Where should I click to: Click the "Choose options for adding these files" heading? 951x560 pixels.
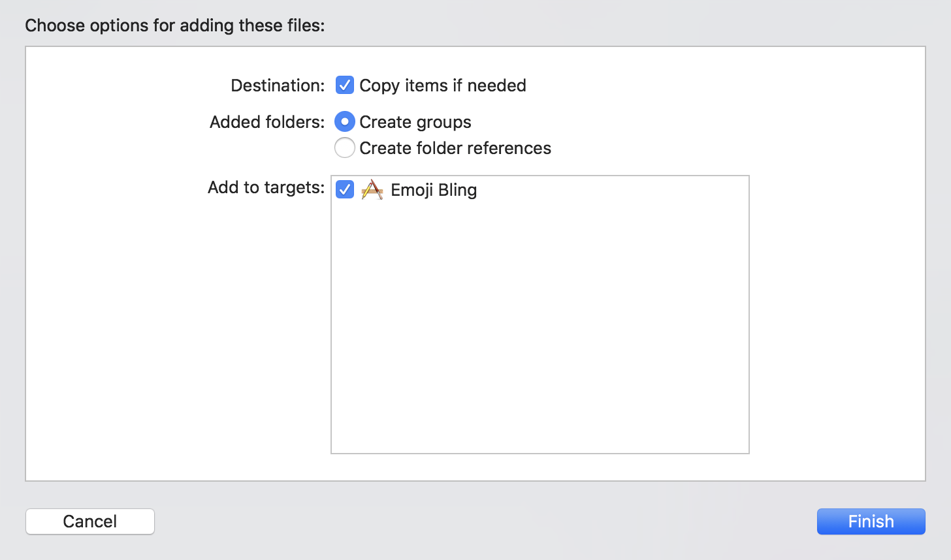click(x=174, y=25)
